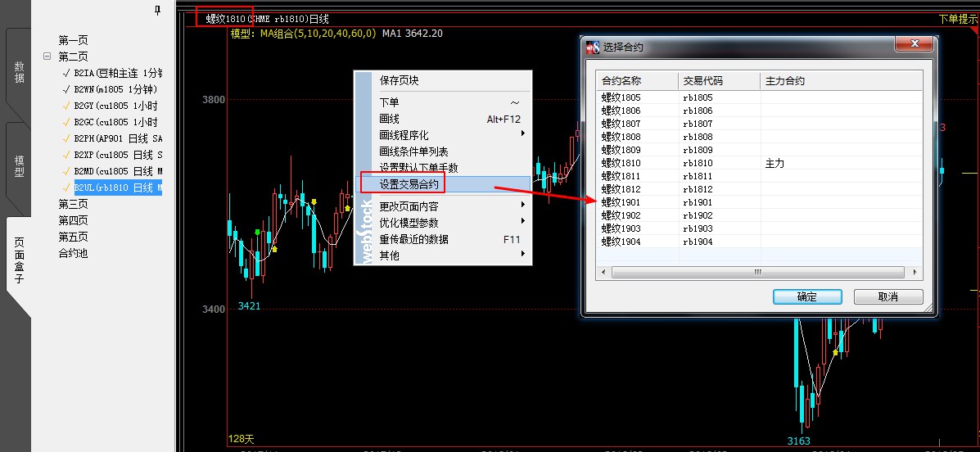Sort by the 合约名称 column header

point(638,80)
